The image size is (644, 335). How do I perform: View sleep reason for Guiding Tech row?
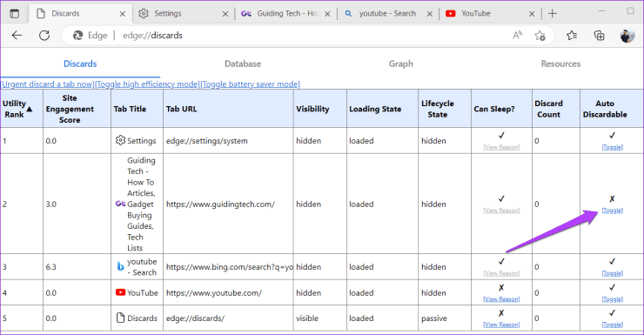pos(501,211)
